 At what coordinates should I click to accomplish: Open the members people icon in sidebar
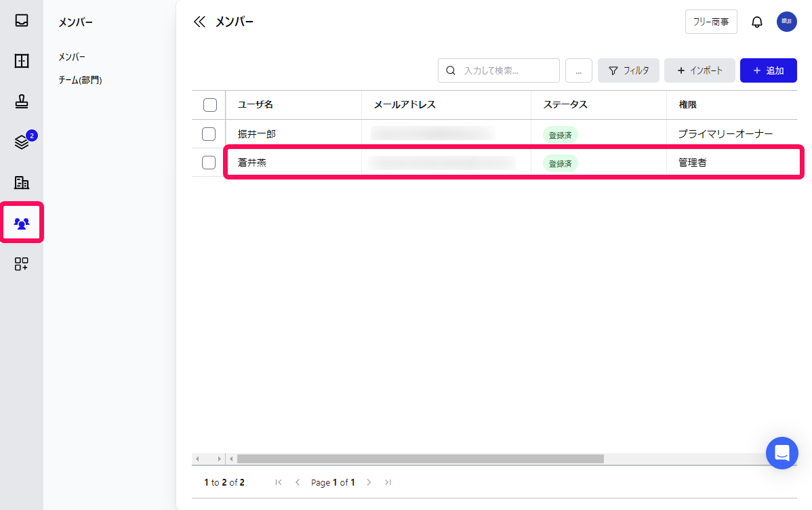(21, 223)
